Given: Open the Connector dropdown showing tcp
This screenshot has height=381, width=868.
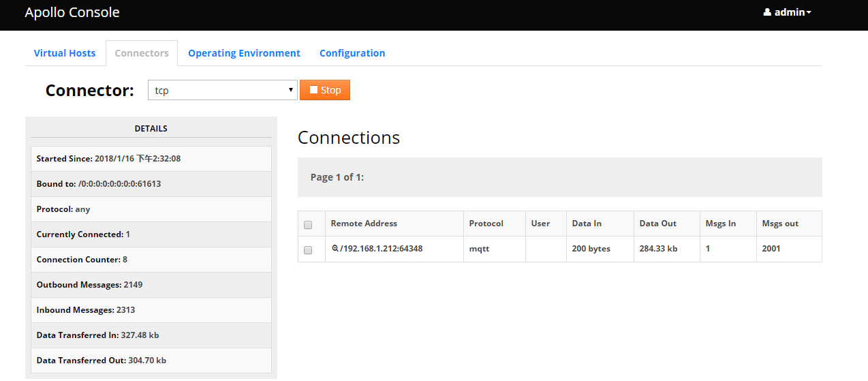Looking at the screenshot, I should [223, 90].
